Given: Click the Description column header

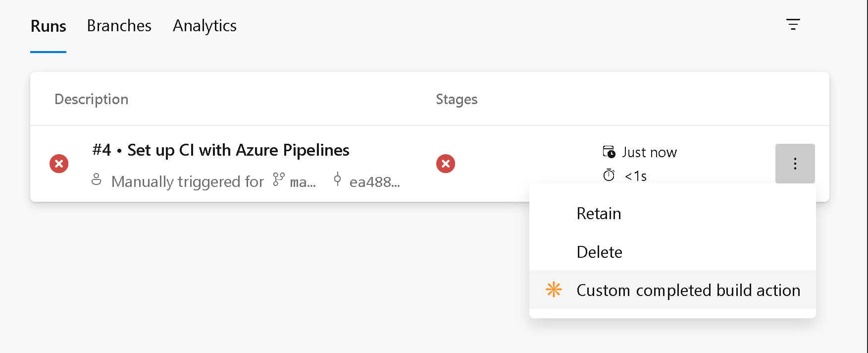Looking at the screenshot, I should click(91, 99).
